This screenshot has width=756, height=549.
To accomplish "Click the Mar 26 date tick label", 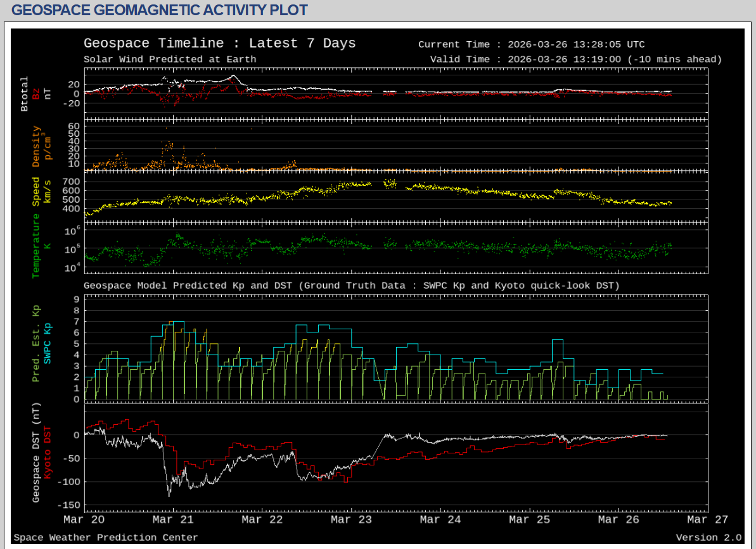I will (x=618, y=520).
